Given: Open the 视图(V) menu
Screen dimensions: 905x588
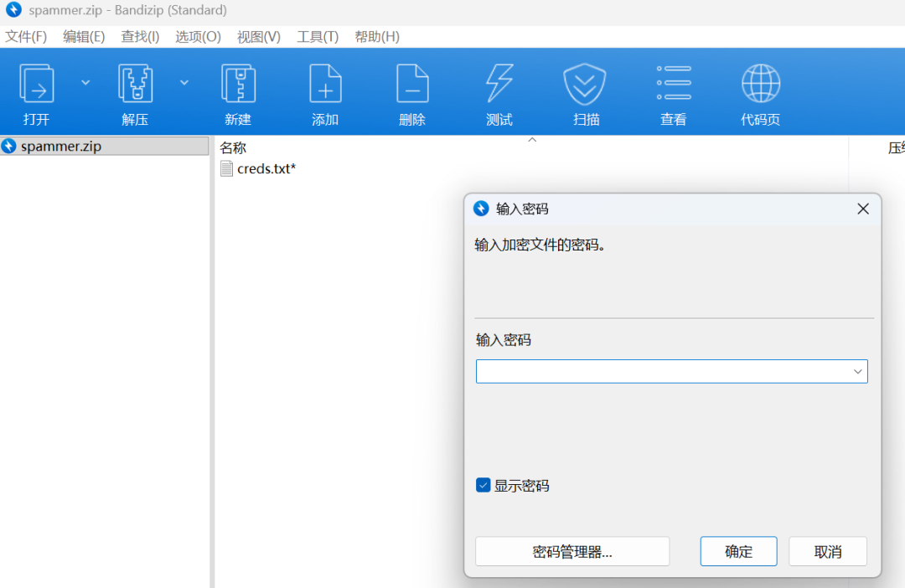Looking at the screenshot, I should (259, 37).
